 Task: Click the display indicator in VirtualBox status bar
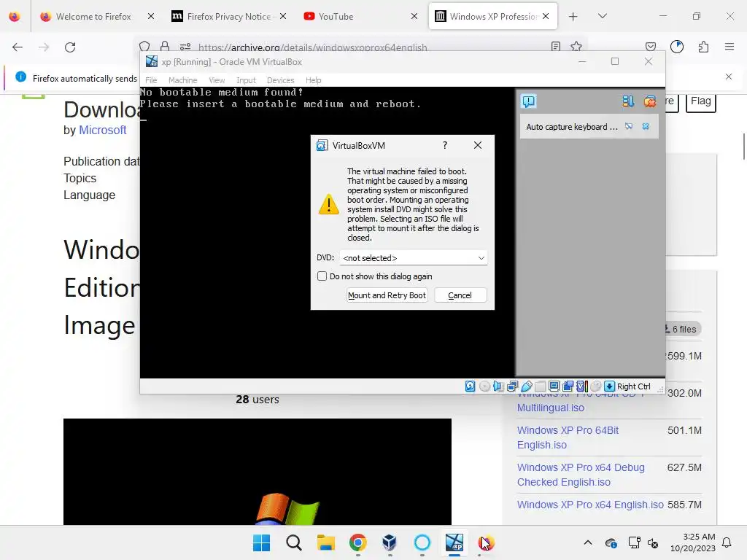(554, 386)
